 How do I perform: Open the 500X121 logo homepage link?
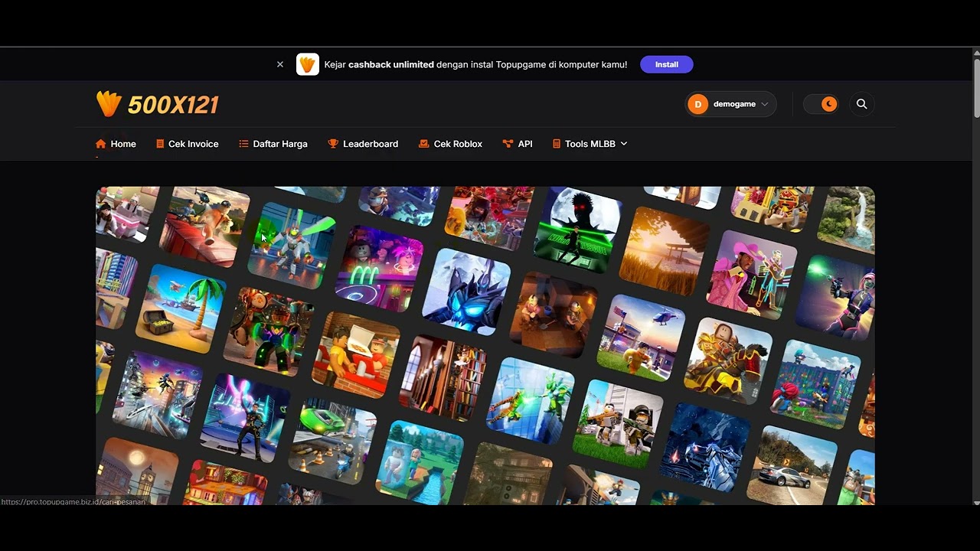pyautogui.click(x=158, y=104)
